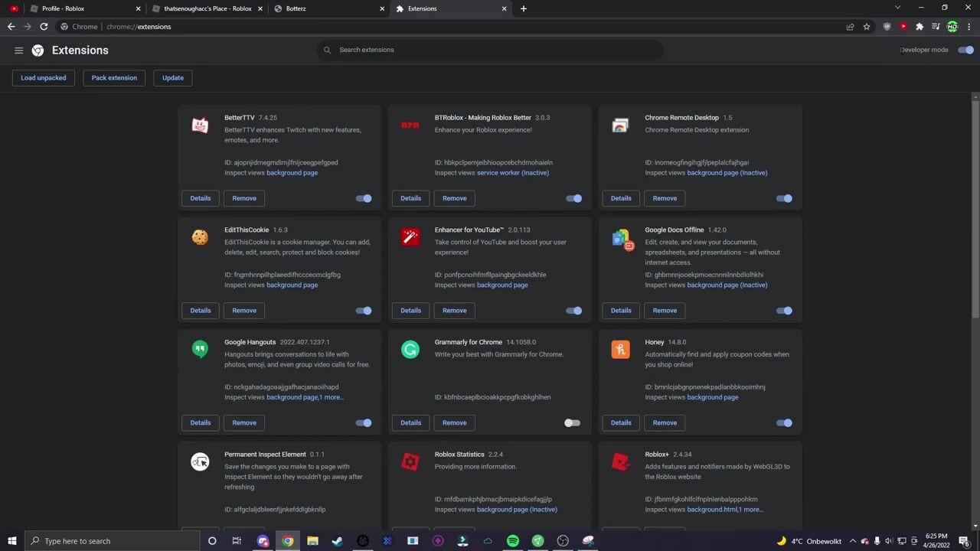The width and height of the screenshot is (980, 551).
Task: Click the Windows 'Type here to search' box
Action: click(111, 541)
